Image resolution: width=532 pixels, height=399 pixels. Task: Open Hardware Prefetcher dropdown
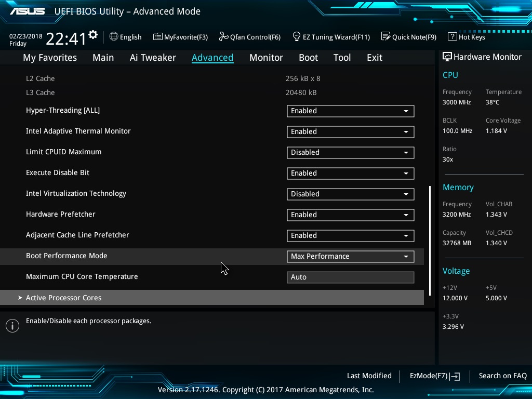click(350, 215)
